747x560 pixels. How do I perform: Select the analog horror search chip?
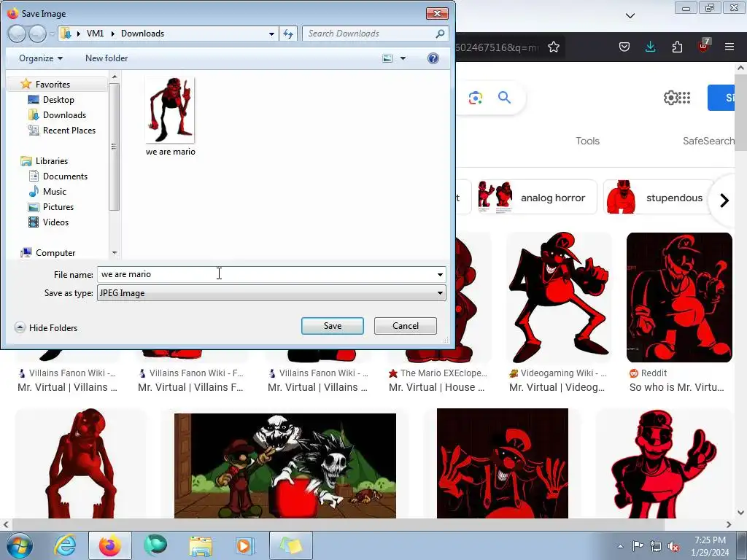pos(536,197)
